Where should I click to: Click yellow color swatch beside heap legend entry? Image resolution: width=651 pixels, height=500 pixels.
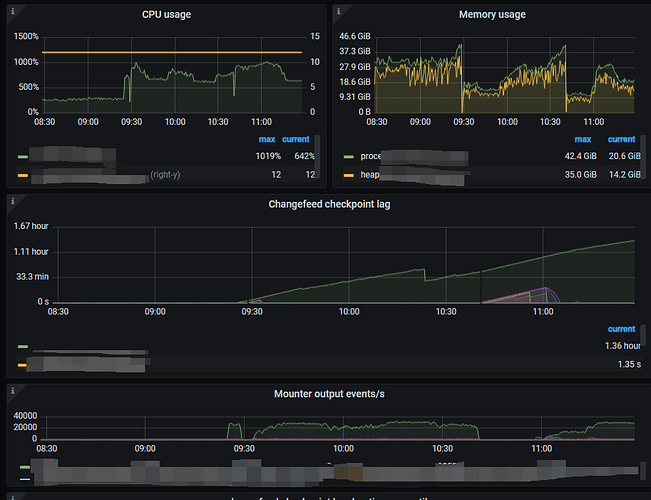[x=349, y=174]
